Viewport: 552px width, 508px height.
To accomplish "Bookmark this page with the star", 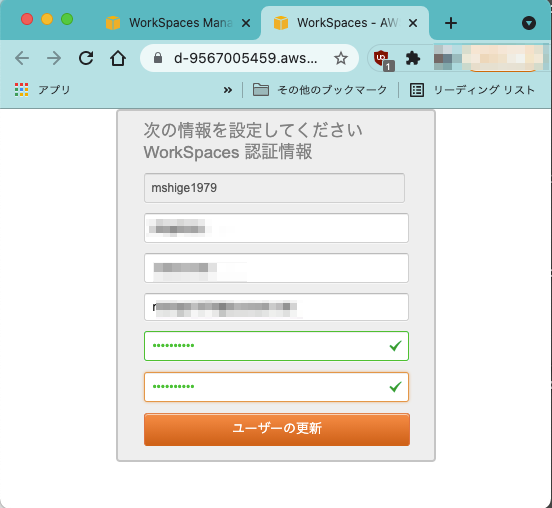I will (341, 58).
